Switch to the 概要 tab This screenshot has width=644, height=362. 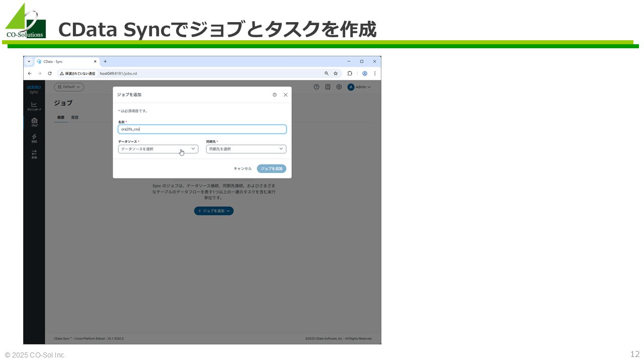tap(61, 118)
